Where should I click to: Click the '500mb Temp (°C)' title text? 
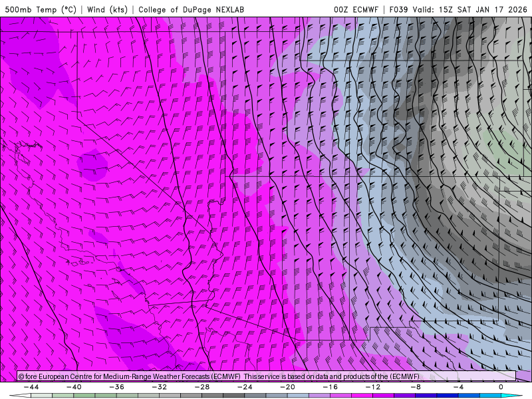[41, 9]
